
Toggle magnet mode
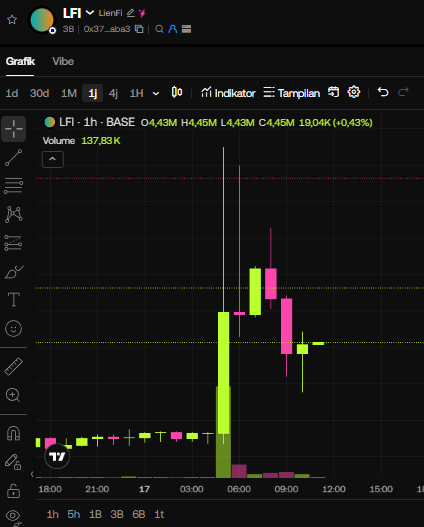tap(13, 434)
